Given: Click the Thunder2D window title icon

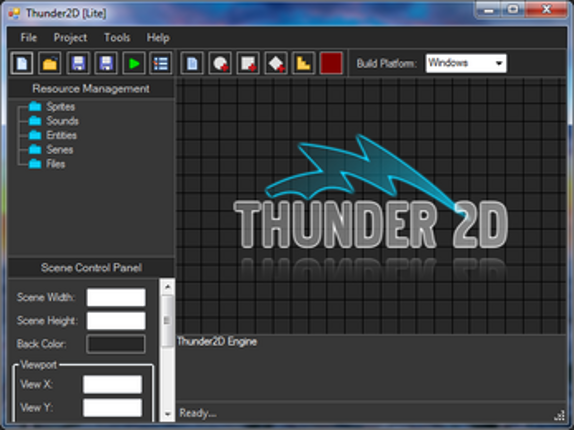Looking at the screenshot, I should click(x=14, y=13).
